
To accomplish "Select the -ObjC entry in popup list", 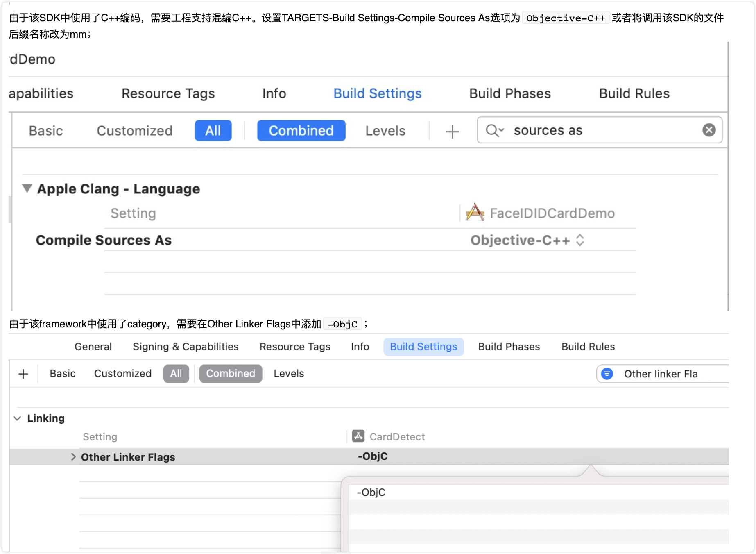I will [x=371, y=492].
